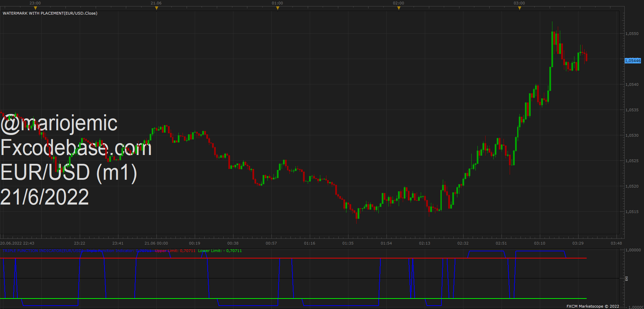
Task: Click the 1,0540 price axis label
Action: 632,84
